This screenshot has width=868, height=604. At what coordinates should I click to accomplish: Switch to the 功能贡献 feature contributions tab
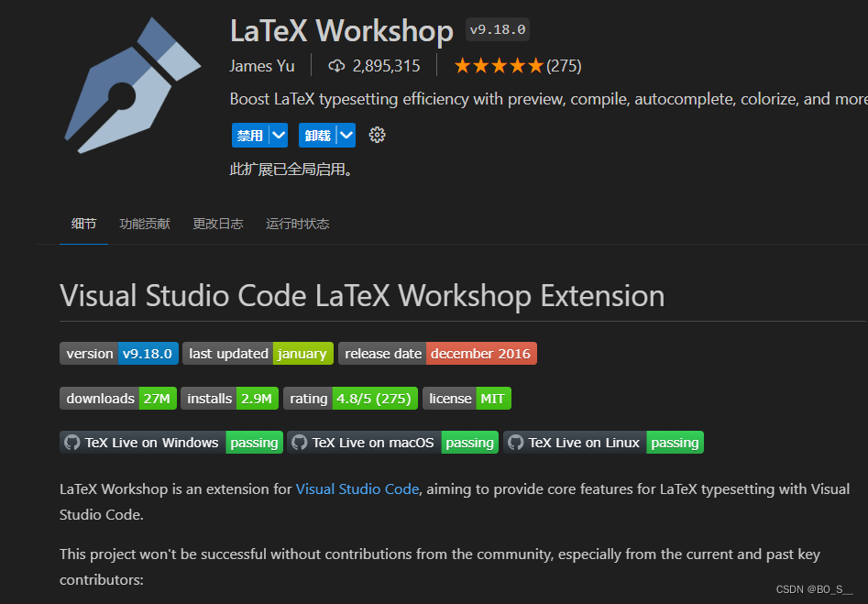(145, 224)
